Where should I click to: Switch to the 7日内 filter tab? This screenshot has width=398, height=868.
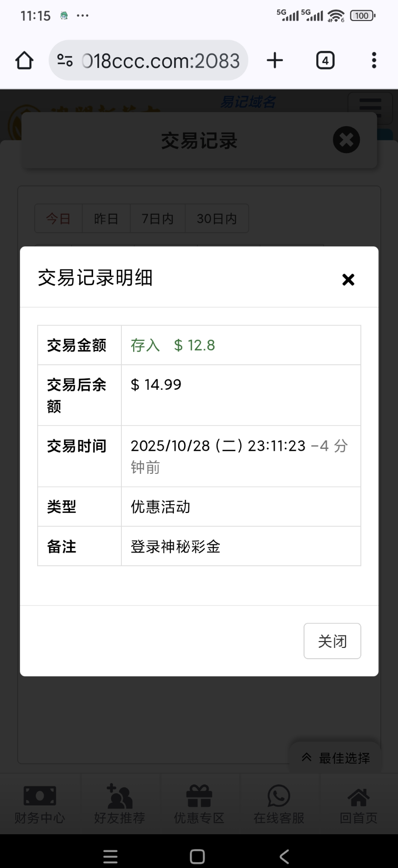tap(158, 219)
